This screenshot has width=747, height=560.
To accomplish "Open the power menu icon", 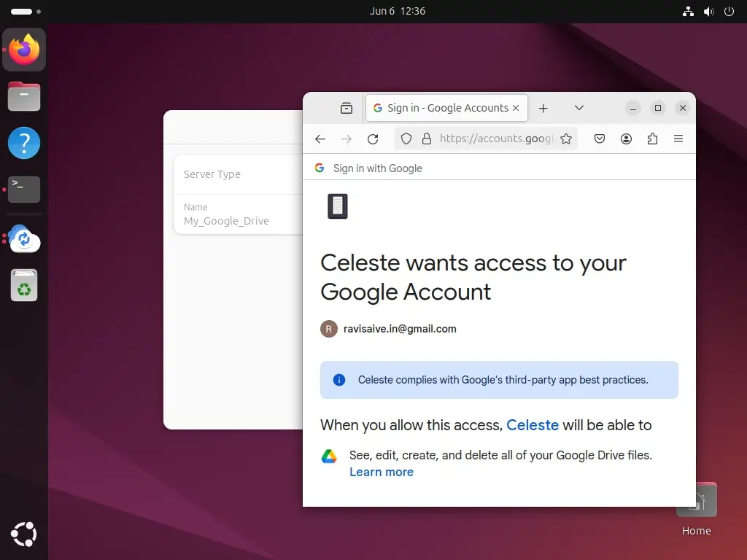I will (x=729, y=12).
